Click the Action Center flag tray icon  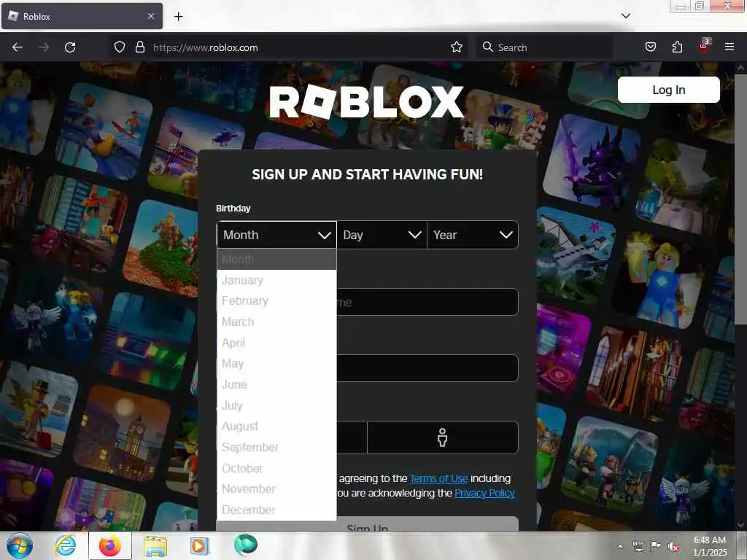[x=656, y=546]
